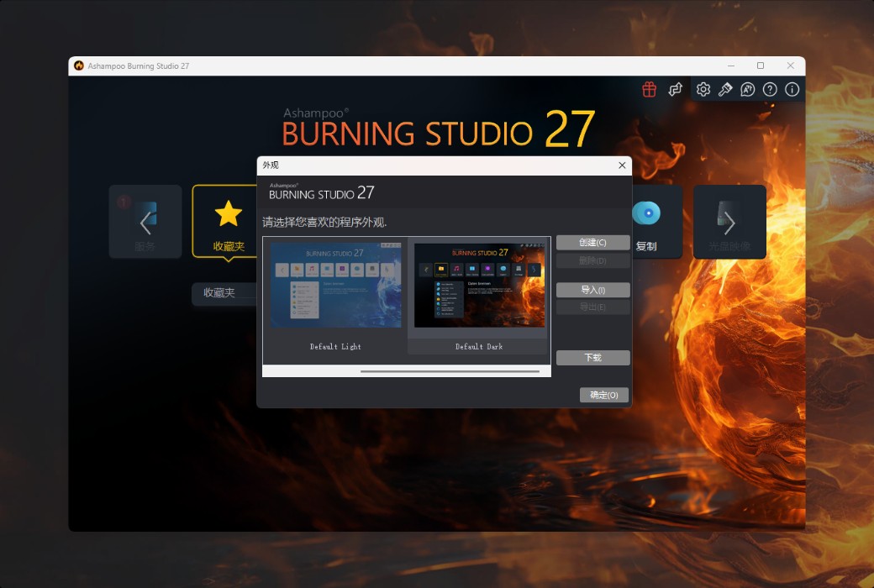Click the share arrows icon in the toolbar
Image resolution: width=874 pixels, height=588 pixels.
click(676, 88)
